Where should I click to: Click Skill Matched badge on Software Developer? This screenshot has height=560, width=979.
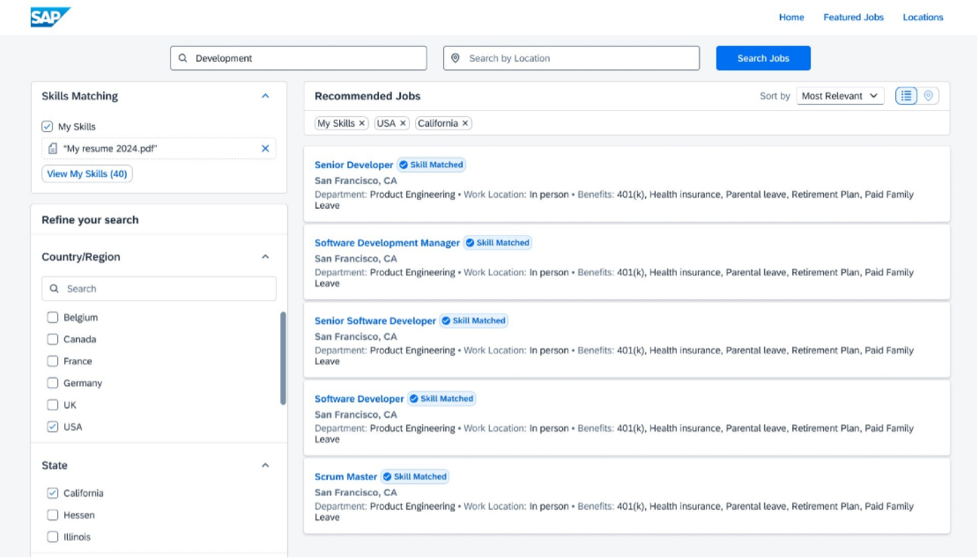pyautogui.click(x=443, y=399)
